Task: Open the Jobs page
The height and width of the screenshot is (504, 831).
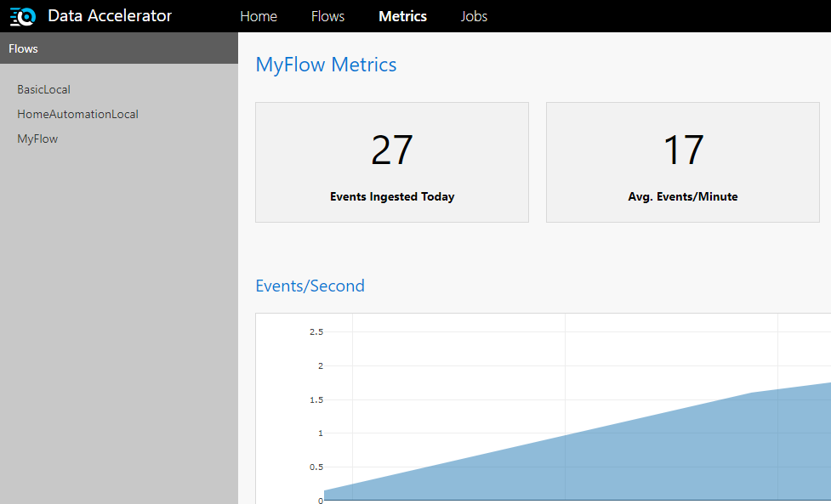Action: [x=474, y=15]
